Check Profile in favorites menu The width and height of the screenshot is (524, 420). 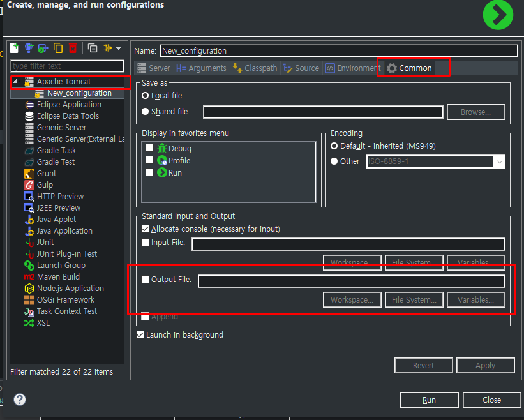coord(150,160)
